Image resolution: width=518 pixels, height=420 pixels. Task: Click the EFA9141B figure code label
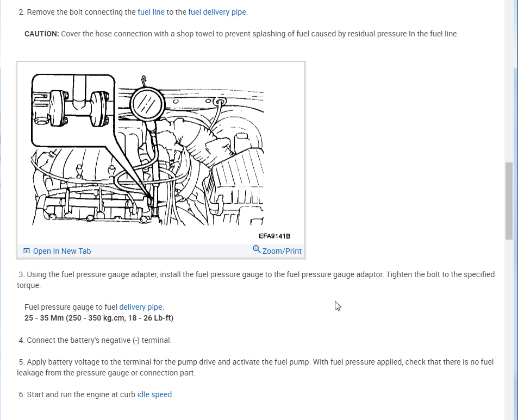click(274, 236)
